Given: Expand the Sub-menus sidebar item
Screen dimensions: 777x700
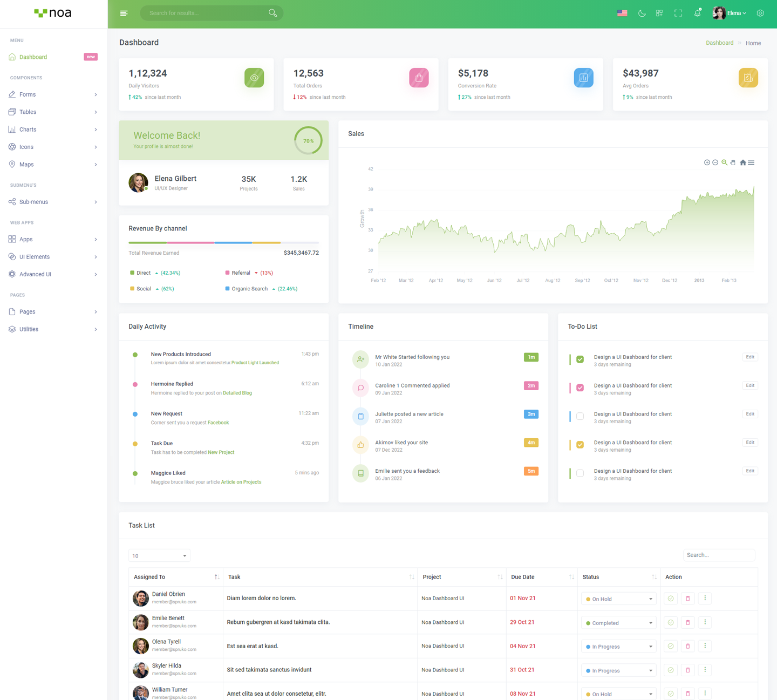Looking at the screenshot, I should click(53, 202).
